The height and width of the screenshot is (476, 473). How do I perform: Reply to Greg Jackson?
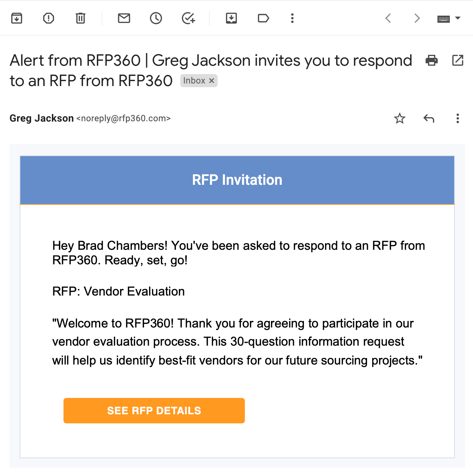428,118
